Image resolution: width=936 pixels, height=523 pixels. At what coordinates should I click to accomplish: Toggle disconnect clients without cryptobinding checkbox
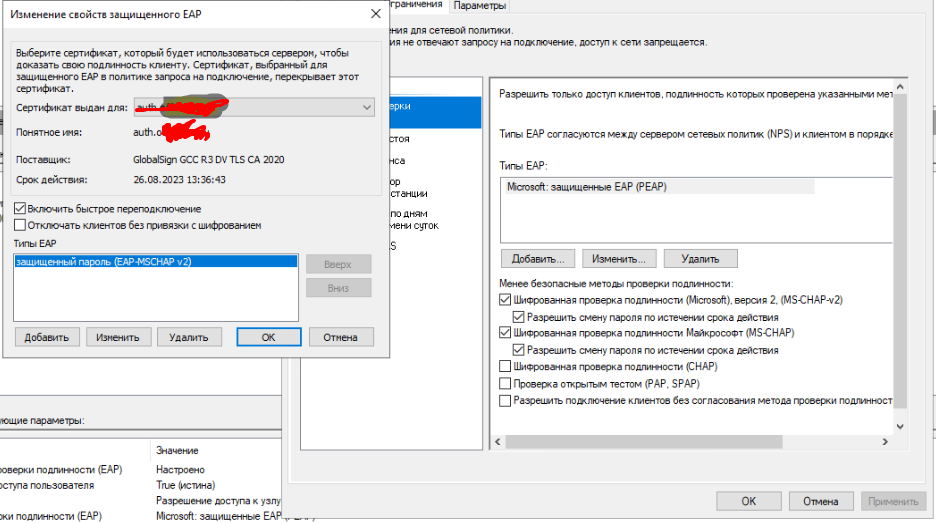tap(20, 225)
